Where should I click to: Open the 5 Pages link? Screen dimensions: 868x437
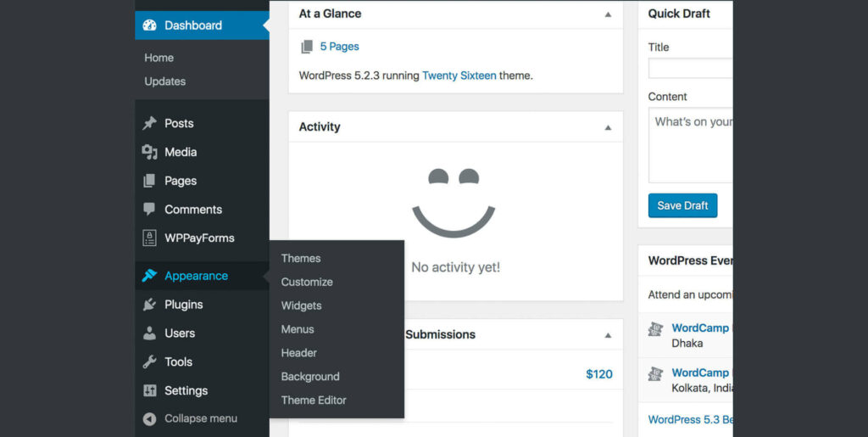[339, 47]
